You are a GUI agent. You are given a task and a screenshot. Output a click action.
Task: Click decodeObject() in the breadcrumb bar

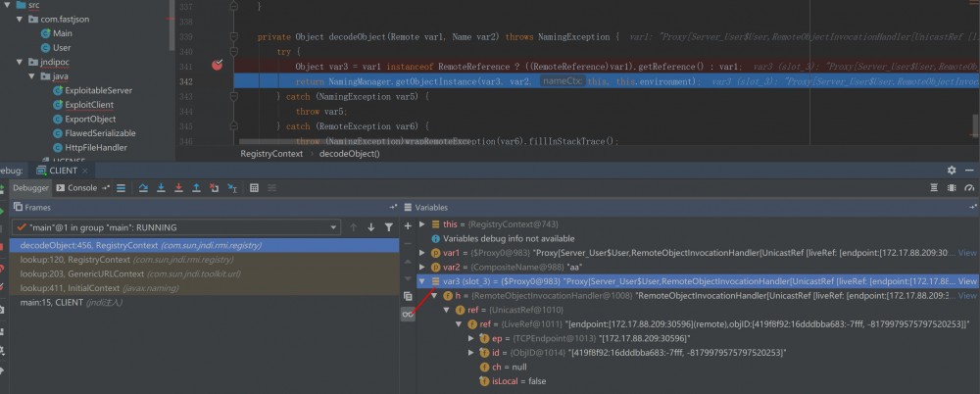(349, 154)
